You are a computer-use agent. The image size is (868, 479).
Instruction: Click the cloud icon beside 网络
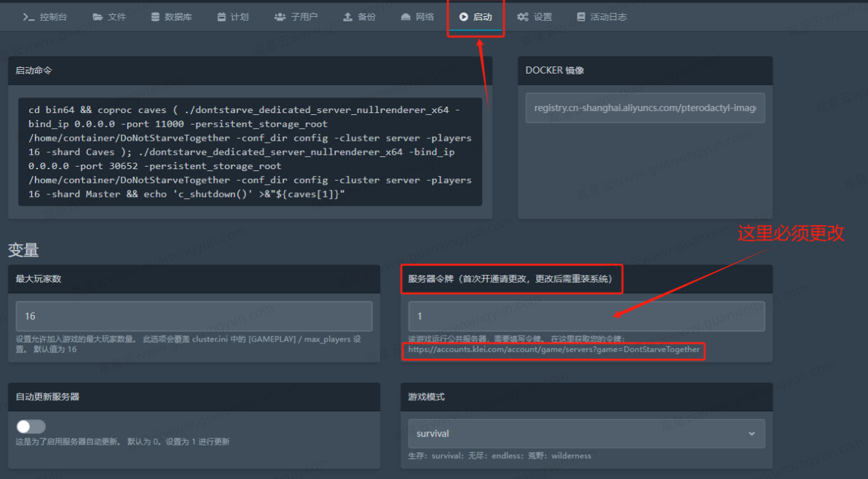pyautogui.click(x=406, y=17)
